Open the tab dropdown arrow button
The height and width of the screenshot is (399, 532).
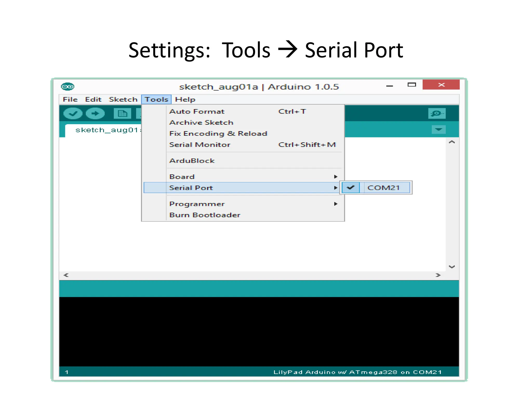[438, 129]
